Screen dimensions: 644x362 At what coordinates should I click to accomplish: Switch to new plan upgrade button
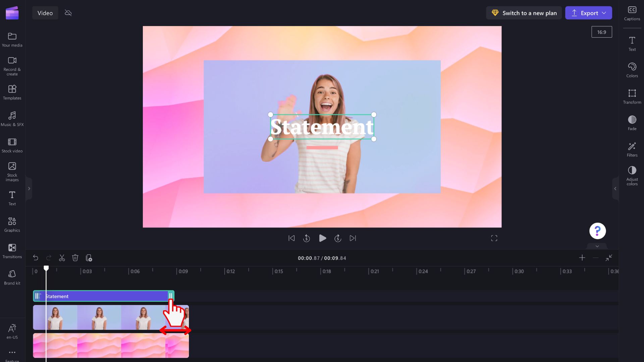[x=525, y=13]
